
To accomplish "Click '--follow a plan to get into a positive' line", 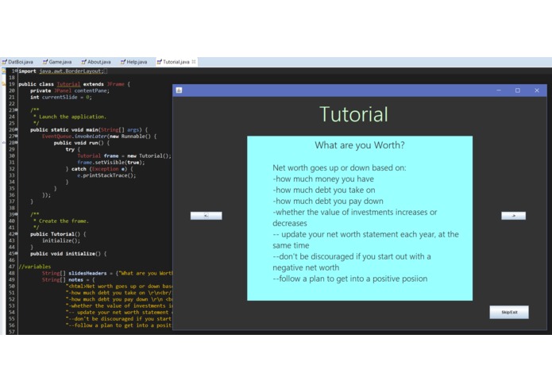I will tap(350, 279).
